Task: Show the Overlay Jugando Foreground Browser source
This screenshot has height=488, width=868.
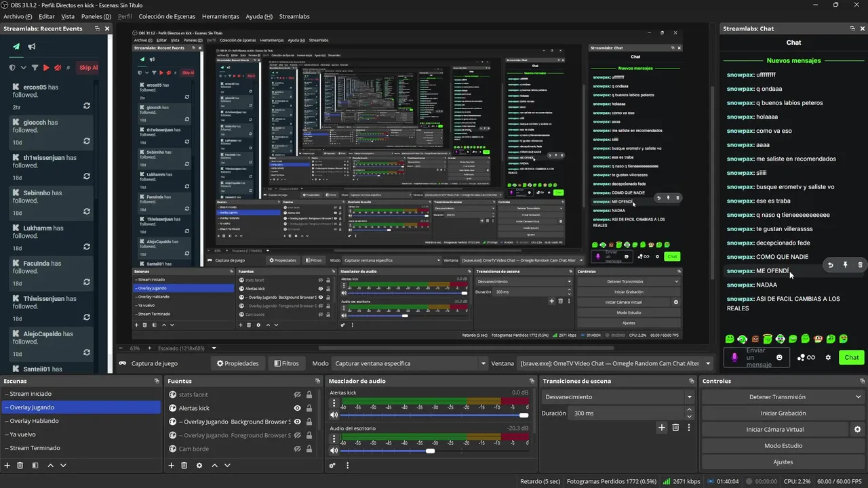Action: [x=297, y=435]
